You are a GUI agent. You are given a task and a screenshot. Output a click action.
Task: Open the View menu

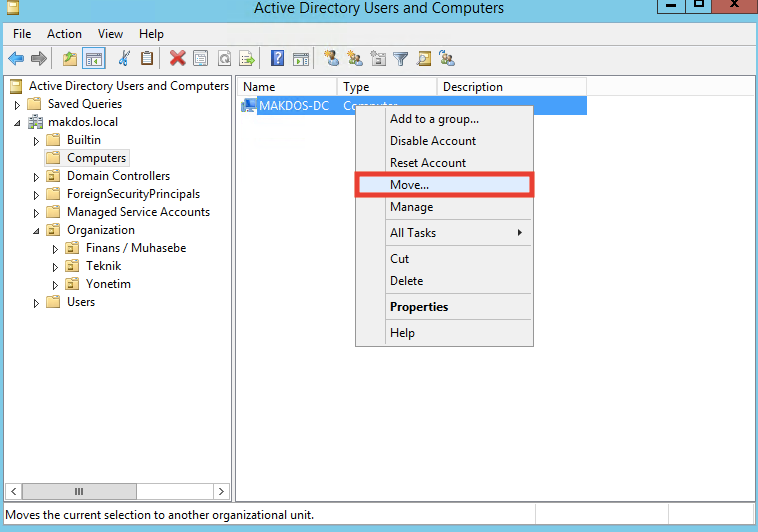(110, 34)
